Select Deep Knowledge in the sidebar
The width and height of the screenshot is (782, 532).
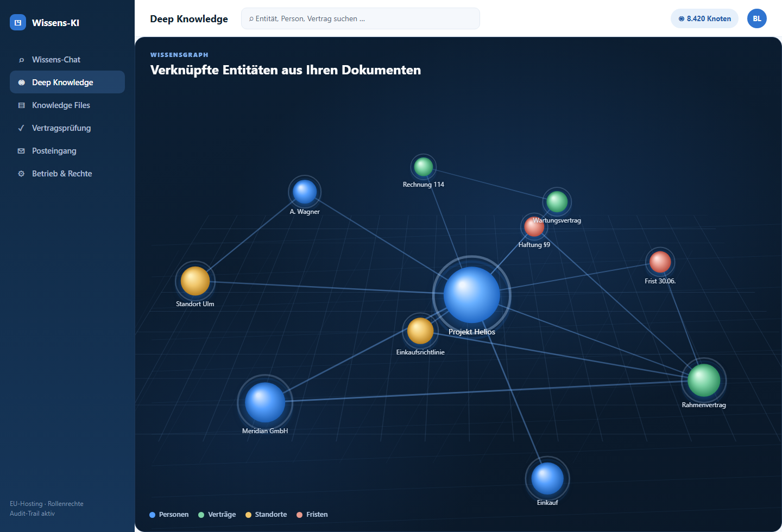(x=67, y=83)
